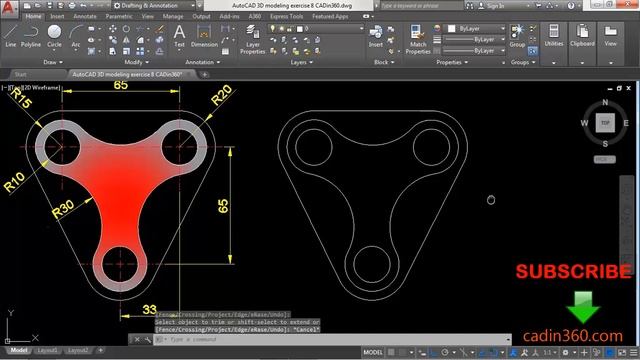Expand the Modify panel
The height and width of the screenshot is (360, 640).
pos(136,62)
